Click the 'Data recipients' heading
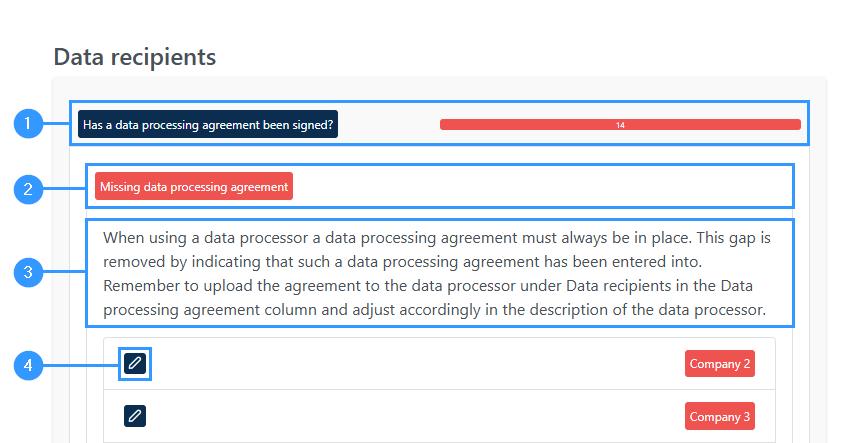The height and width of the screenshot is (443, 856). tap(135, 57)
